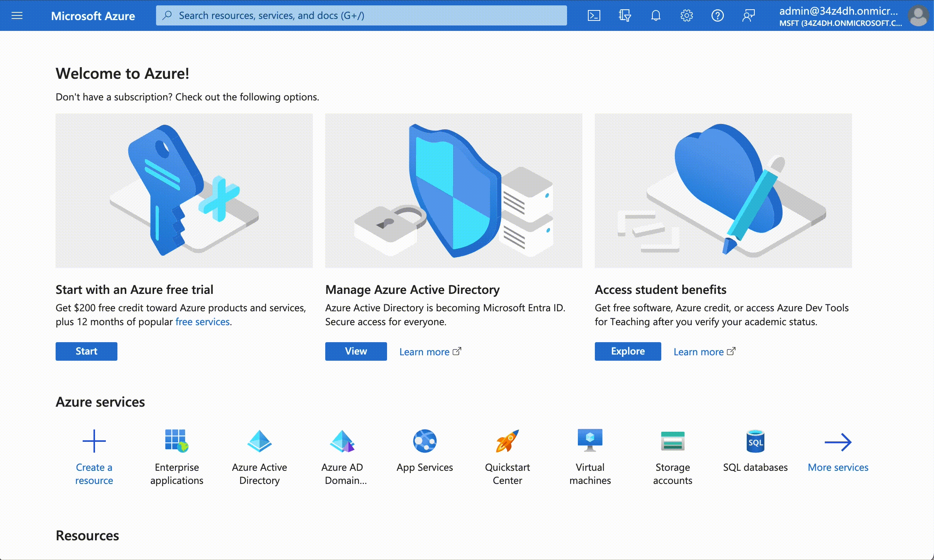Open the Feedback icon
Screen dimensions: 934x560
(748, 15)
